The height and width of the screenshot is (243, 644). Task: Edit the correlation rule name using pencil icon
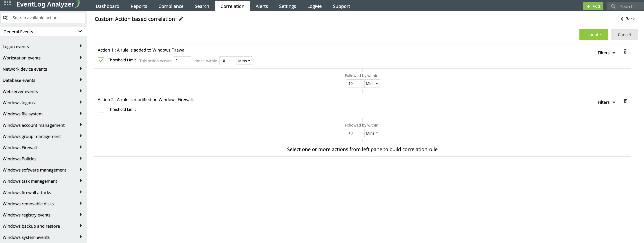click(x=181, y=19)
